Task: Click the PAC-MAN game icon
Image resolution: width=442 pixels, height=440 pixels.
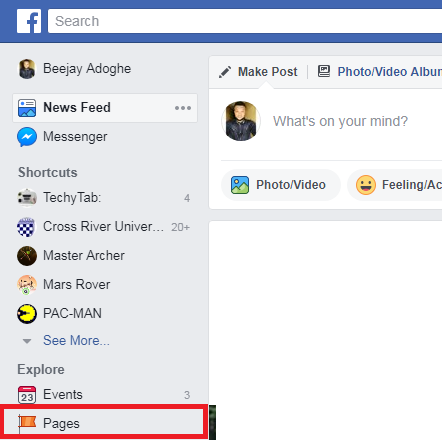Action: point(27,314)
